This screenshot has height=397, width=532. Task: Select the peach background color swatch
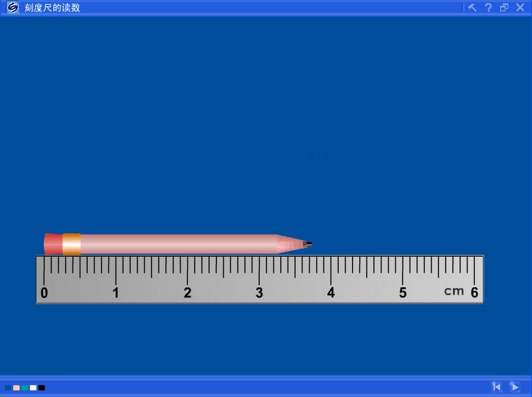click(x=17, y=388)
